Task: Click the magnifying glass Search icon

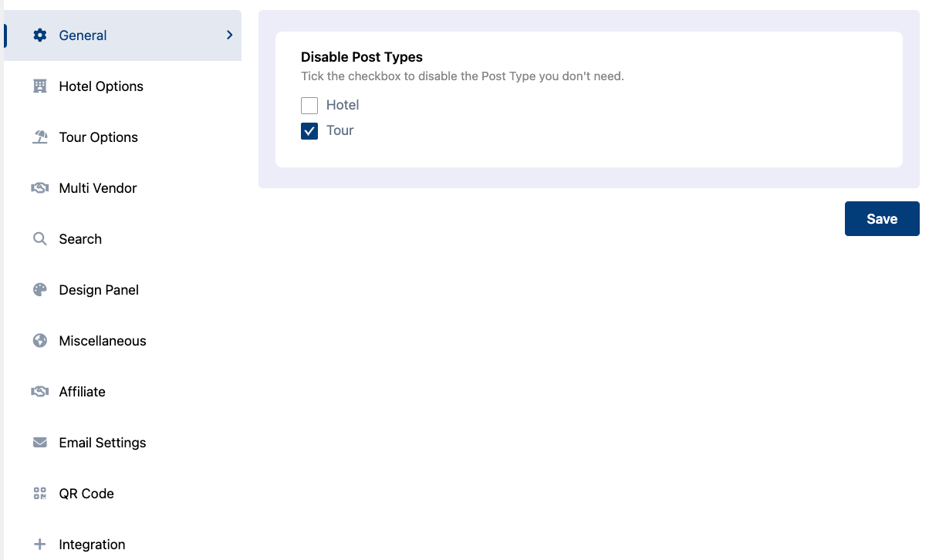Action: (x=40, y=239)
